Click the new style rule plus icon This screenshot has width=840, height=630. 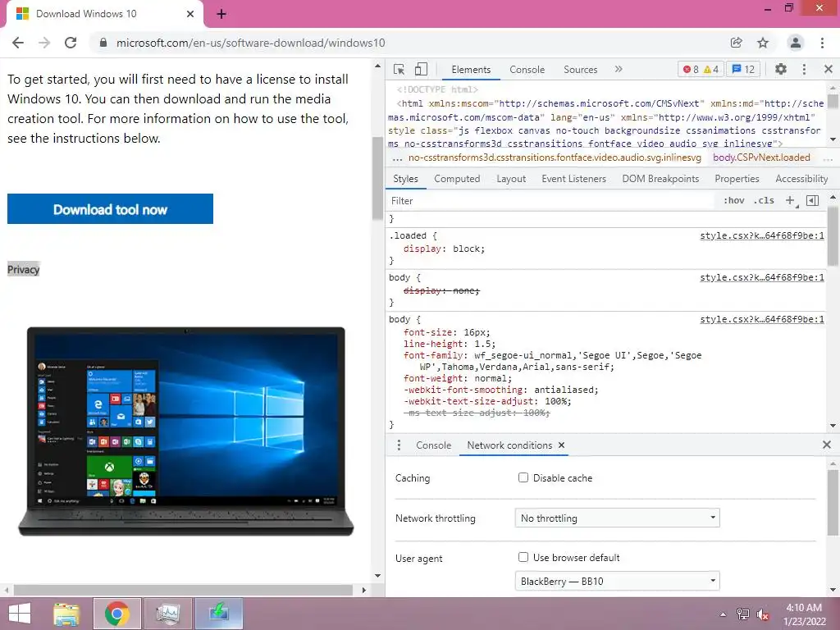pyautogui.click(x=790, y=200)
